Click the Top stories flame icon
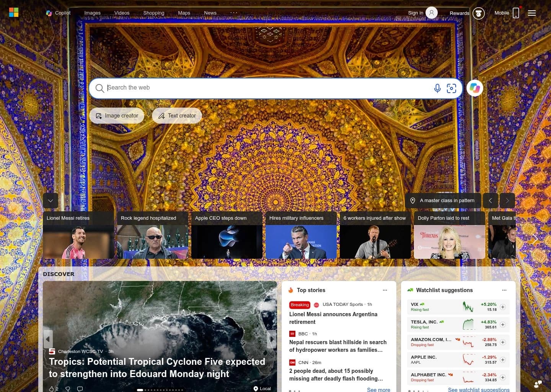551x392 pixels. tap(291, 290)
